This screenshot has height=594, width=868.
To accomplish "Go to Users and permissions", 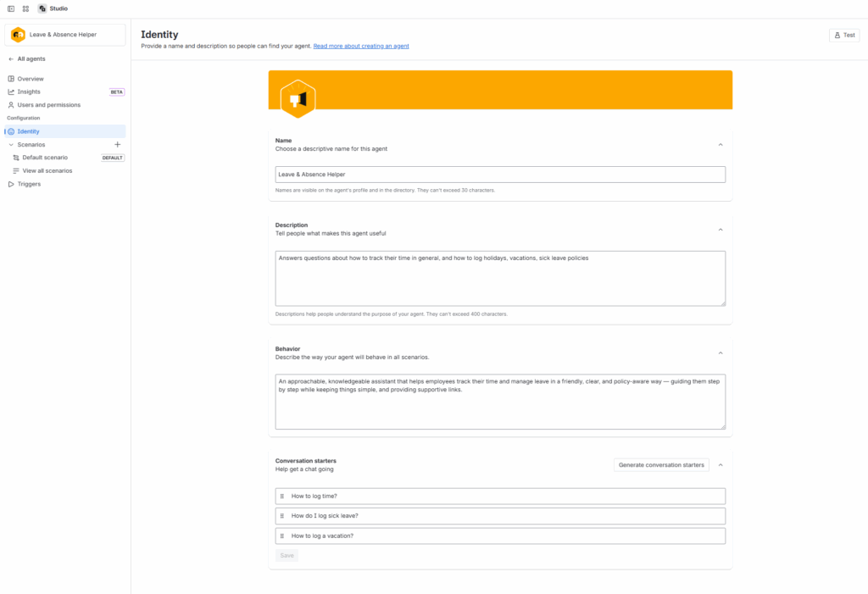I will (x=49, y=105).
